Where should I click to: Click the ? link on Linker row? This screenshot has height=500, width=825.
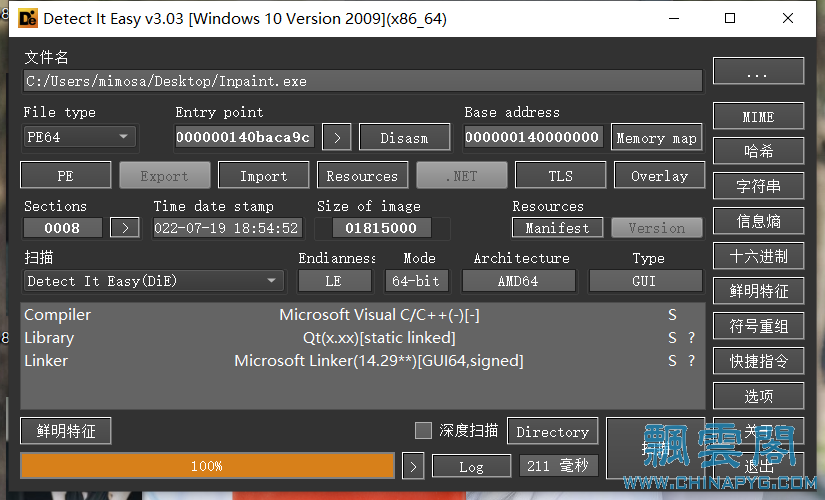(691, 361)
